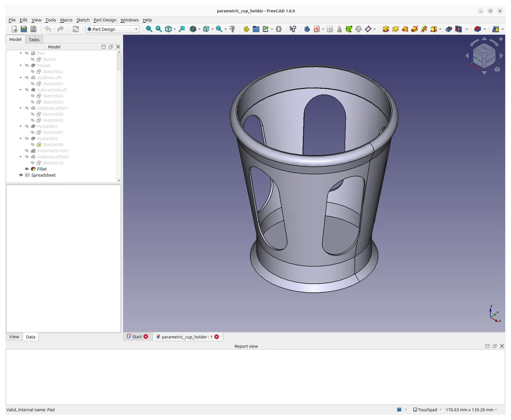Click the variable set curly braces icon
Screen dimensions: 511x420
279,29
